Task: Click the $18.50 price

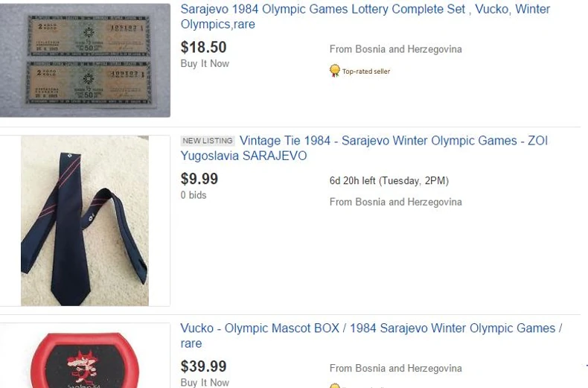Action: tap(203, 48)
